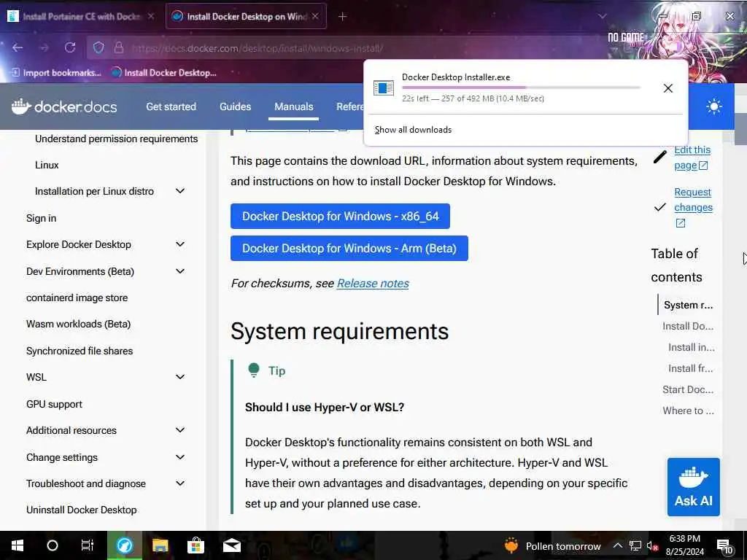This screenshot has height=560, width=747.
Task: Click the pencil edit icon
Action: (x=659, y=157)
